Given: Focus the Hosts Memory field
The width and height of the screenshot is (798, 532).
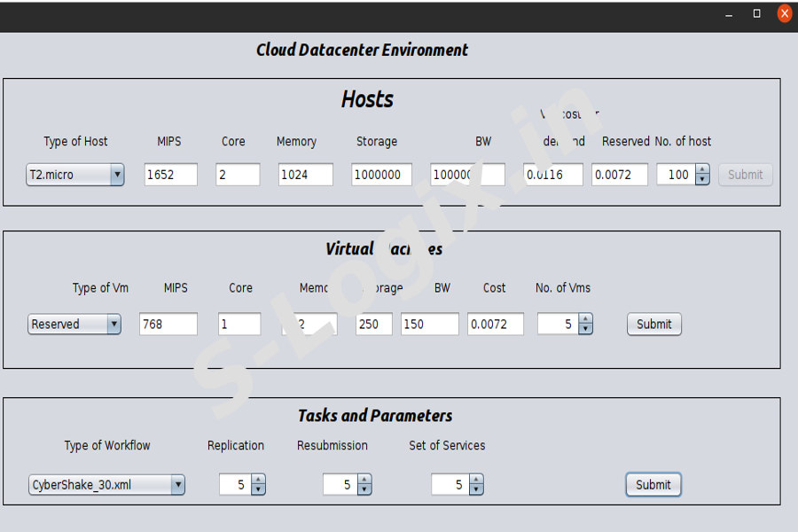Looking at the screenshot, I should click(305, 175).
